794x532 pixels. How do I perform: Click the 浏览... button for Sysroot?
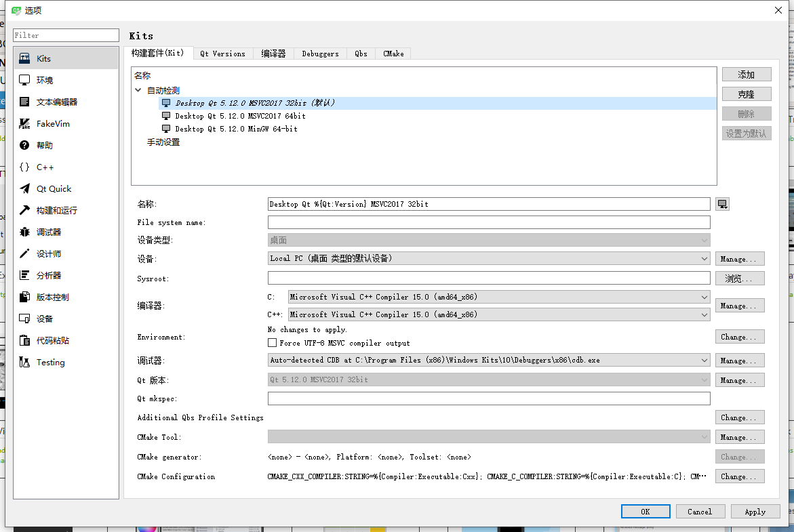[740, 279]
